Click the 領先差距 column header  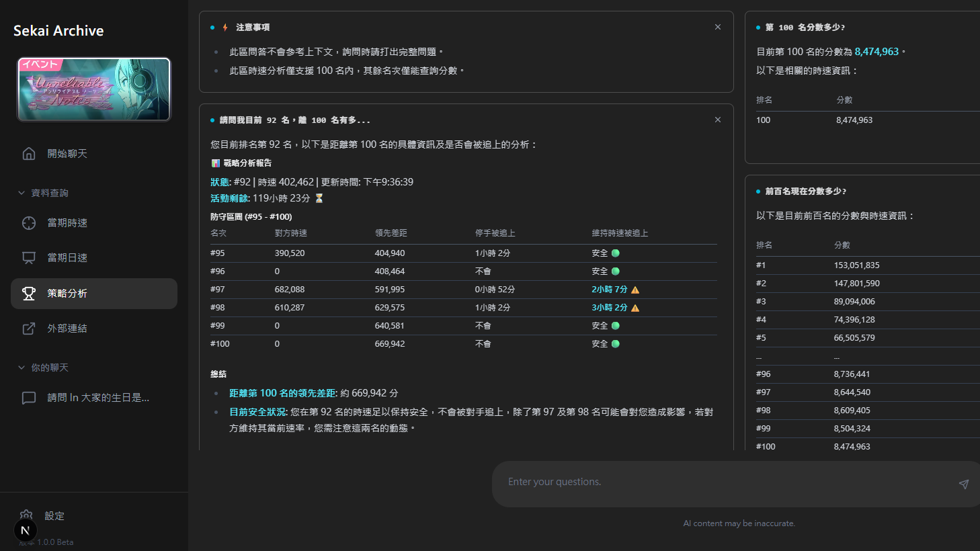point(391,233)
